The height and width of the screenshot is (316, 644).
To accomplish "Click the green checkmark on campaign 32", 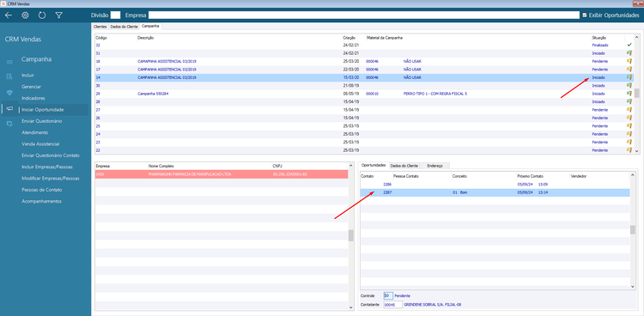I will 629,45.
